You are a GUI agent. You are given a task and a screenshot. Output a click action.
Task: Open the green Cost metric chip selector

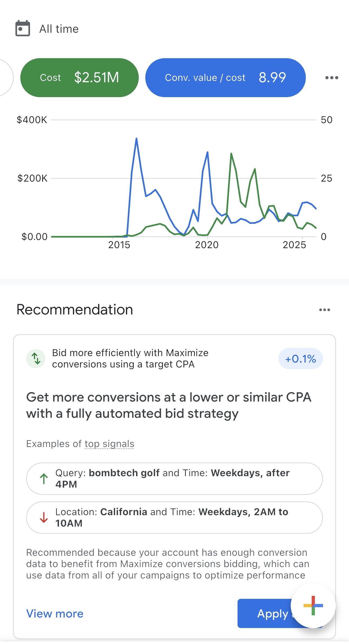click(80, 78)
